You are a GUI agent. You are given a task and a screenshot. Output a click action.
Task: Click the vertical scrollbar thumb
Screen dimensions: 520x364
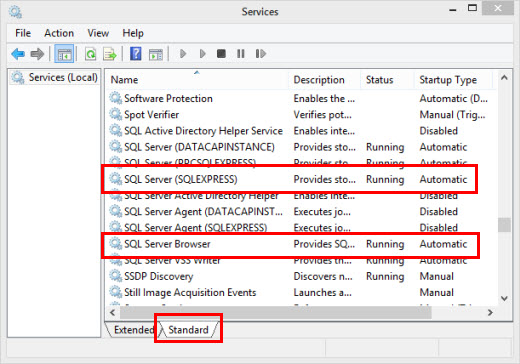(x=504, y=224)
